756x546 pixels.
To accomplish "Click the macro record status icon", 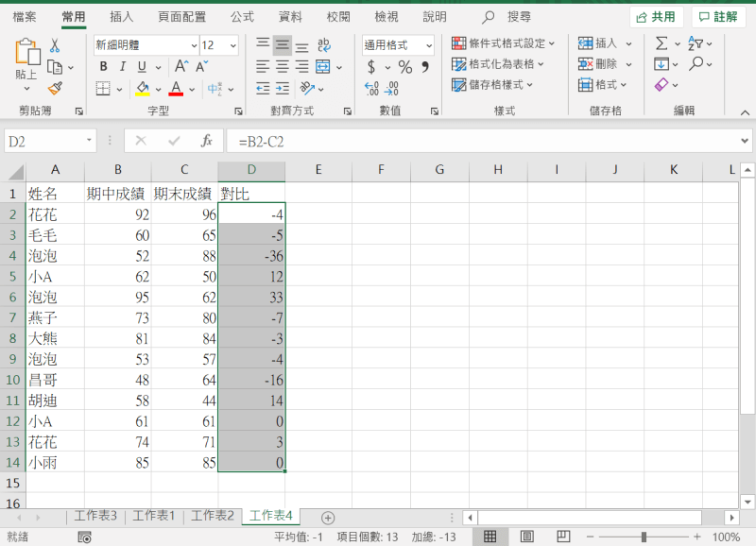I will [84, 537].
